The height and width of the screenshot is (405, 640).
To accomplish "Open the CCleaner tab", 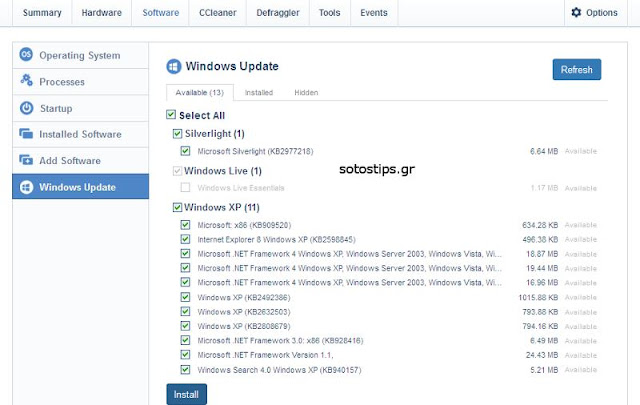I will (x=218, y=13).
